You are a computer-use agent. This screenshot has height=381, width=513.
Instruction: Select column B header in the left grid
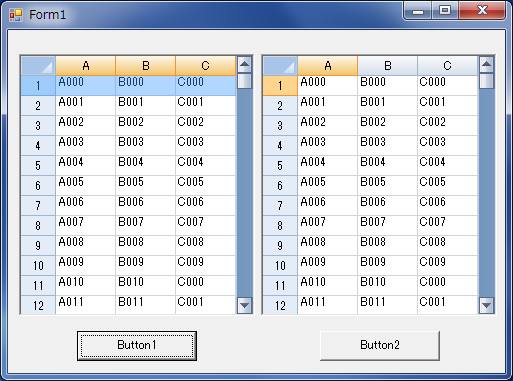(x=145, y=66)
